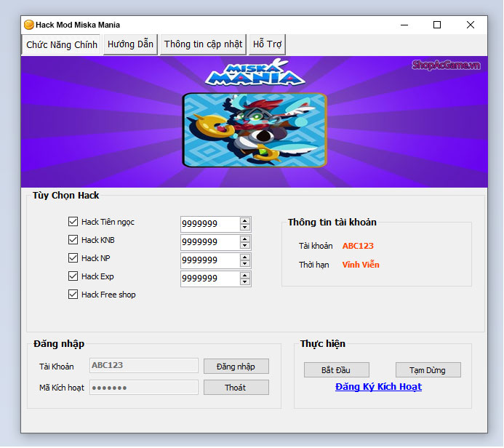Open the Hướng Dẫn tab

[x=130, y=44]
